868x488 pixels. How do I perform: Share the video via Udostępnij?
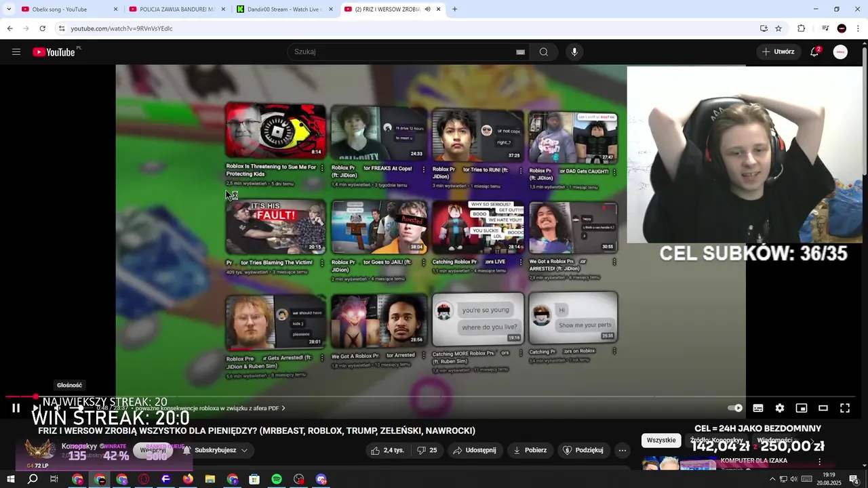pyautogui.click(x=475, y=450)
